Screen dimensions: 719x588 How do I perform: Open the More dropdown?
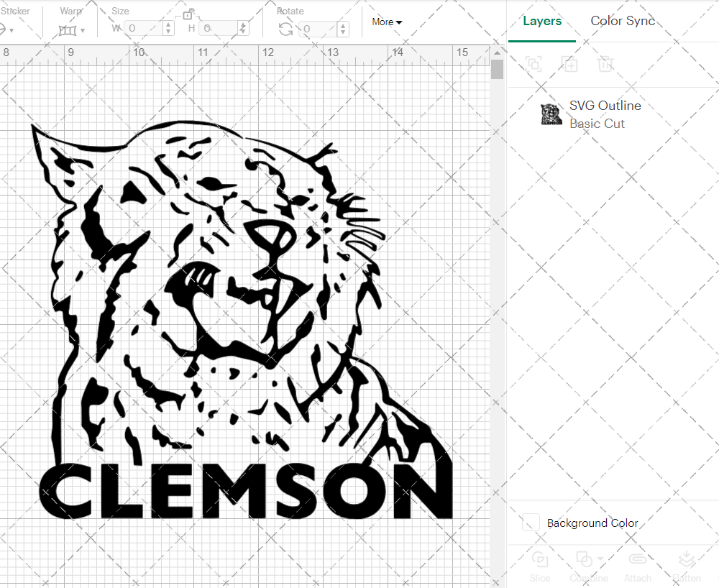386,22
